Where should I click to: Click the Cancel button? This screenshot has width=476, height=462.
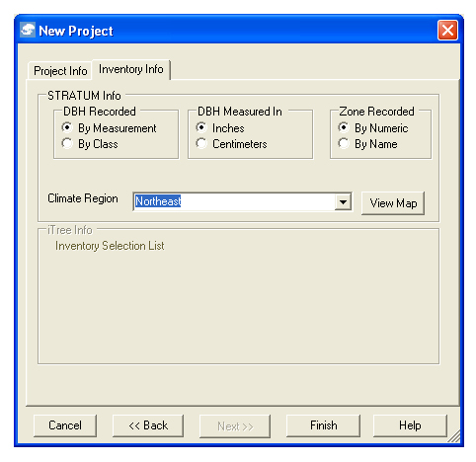point(65,425)
